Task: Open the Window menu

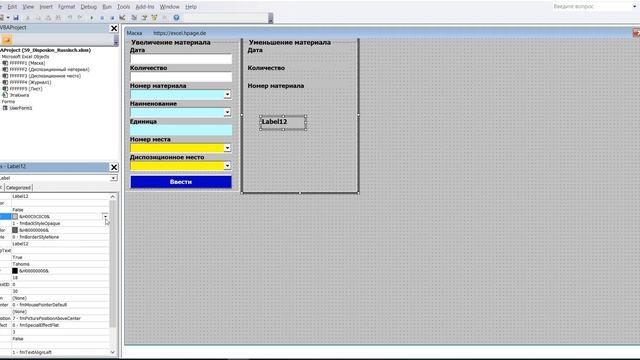Action: [x=169, y=7]
